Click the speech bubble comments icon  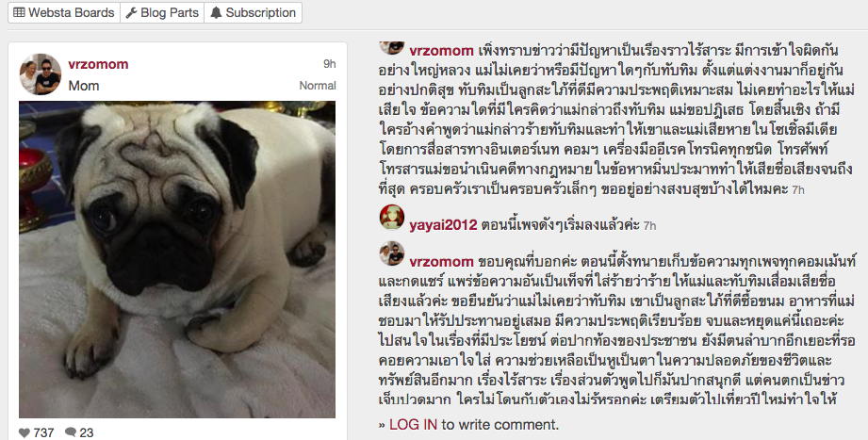click(71, 432)
